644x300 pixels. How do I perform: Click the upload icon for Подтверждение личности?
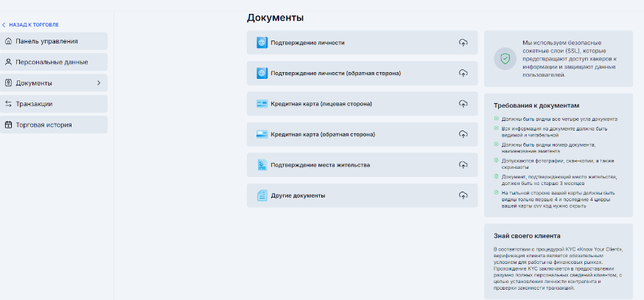coord(463,42)
